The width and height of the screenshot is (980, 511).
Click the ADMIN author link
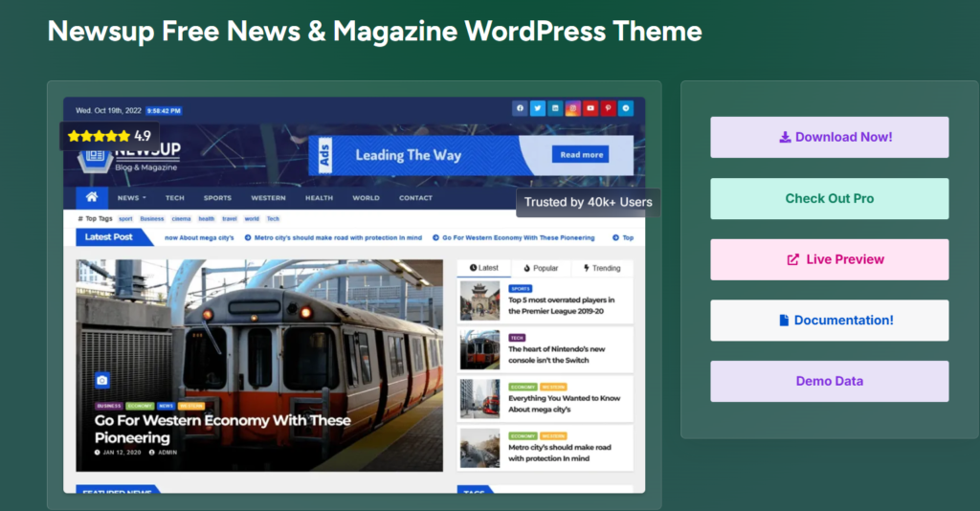tap(163, 453)
